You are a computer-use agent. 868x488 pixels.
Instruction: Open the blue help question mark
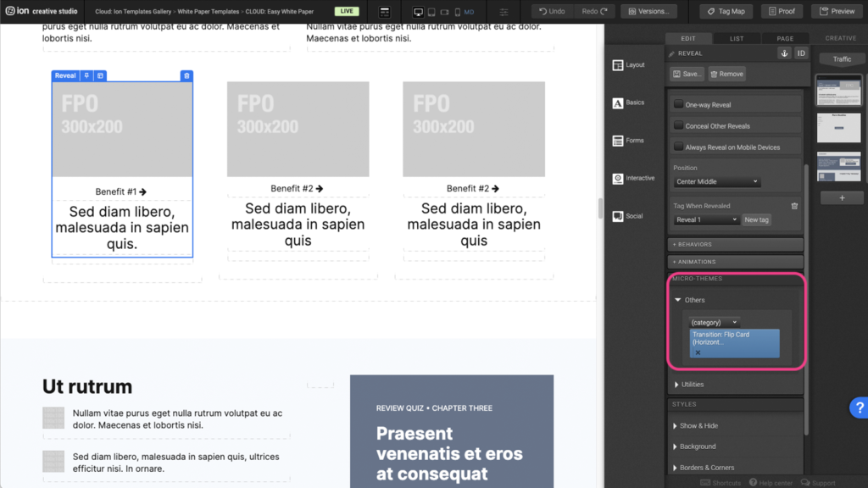(857, 408)
